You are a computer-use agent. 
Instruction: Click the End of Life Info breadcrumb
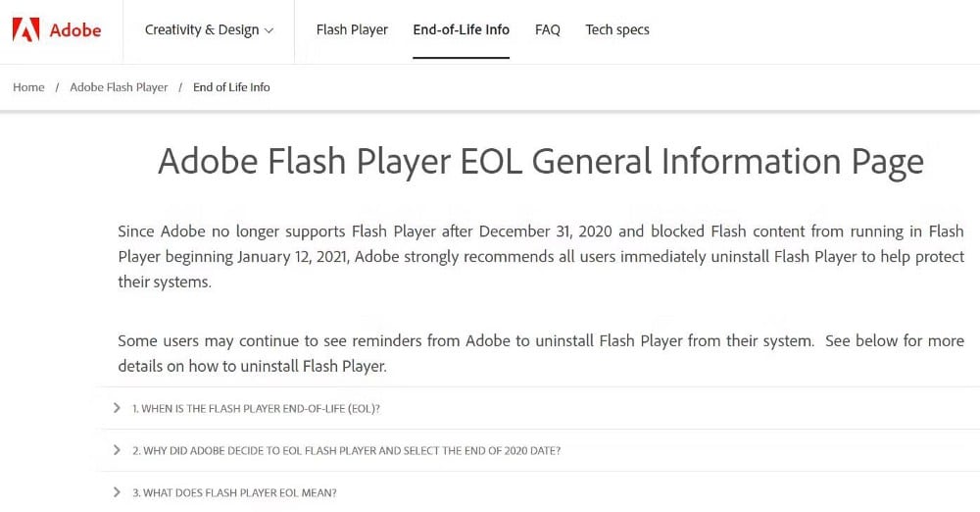pos(231,87)
